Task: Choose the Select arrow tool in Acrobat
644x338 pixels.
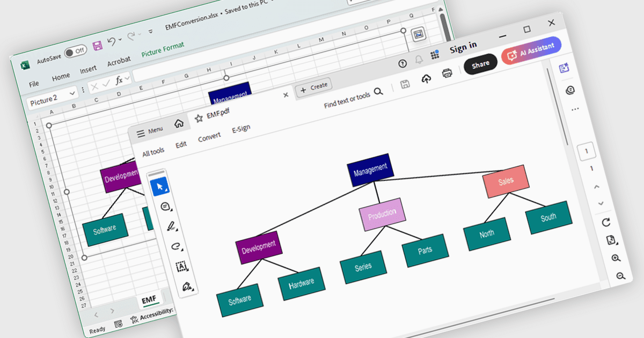Action: point(159,186)
